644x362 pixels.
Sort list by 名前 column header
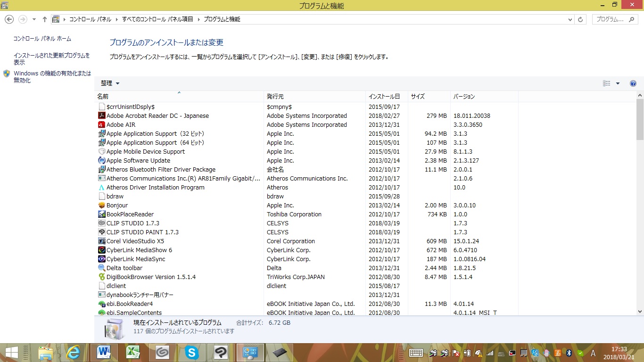[179, 97]
